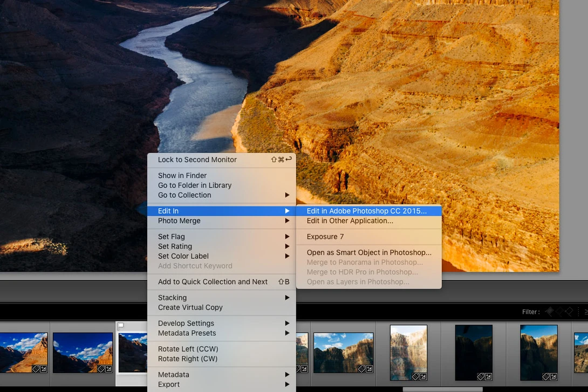588x392 pixels.
Task: Select the wide sunlit-cliffs thumbnail right of the menu
Action: (343, 353)
